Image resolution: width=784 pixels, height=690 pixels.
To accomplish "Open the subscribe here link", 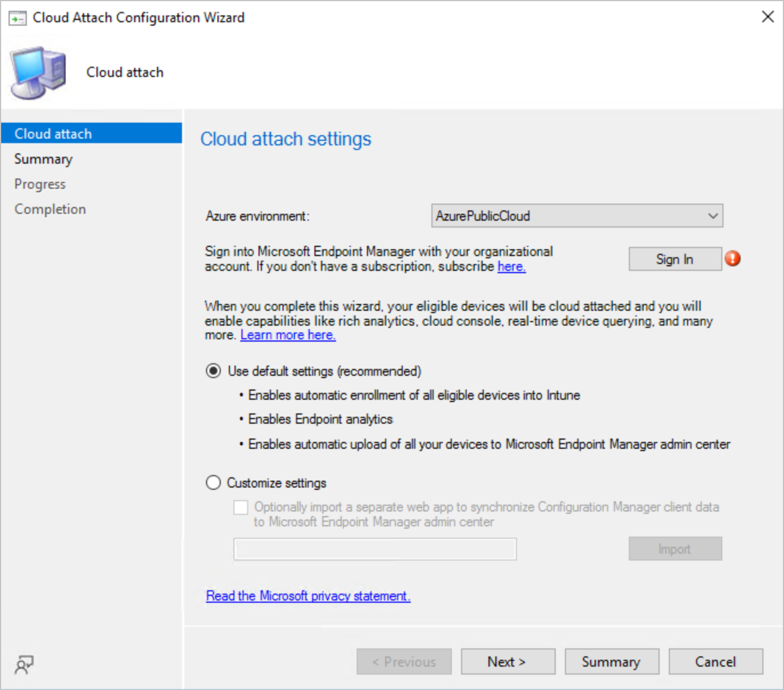I will 511,266.
